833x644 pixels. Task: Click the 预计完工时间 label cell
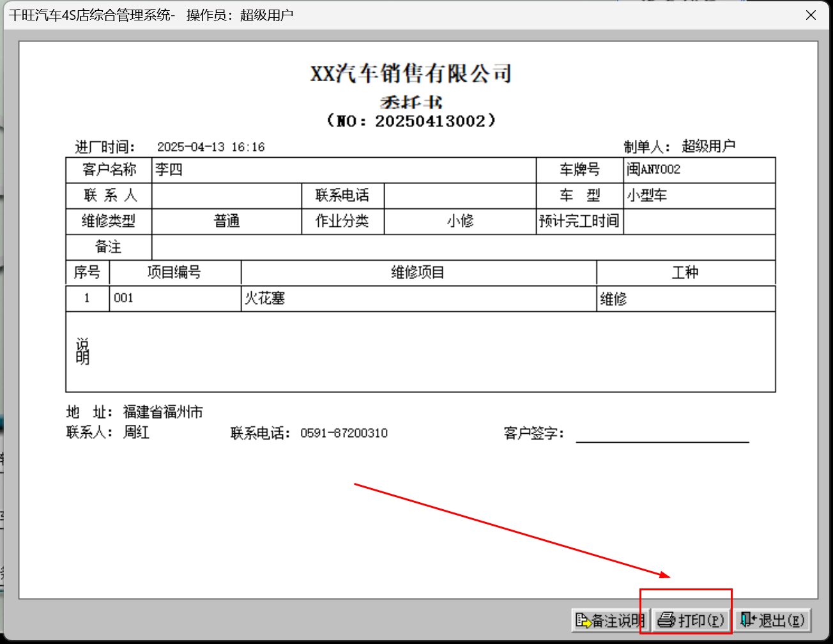pyautogui.click(x=579, y=221)
